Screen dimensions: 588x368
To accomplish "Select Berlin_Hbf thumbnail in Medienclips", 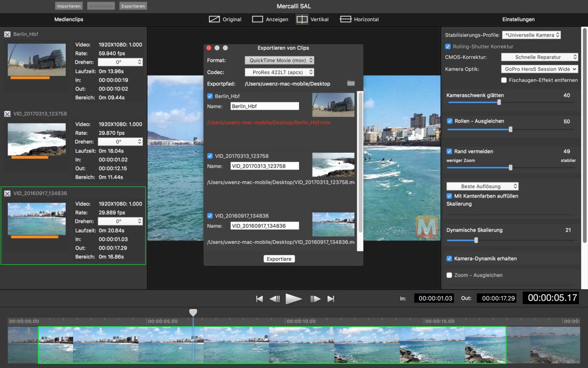I will click(x=37, y=60).
